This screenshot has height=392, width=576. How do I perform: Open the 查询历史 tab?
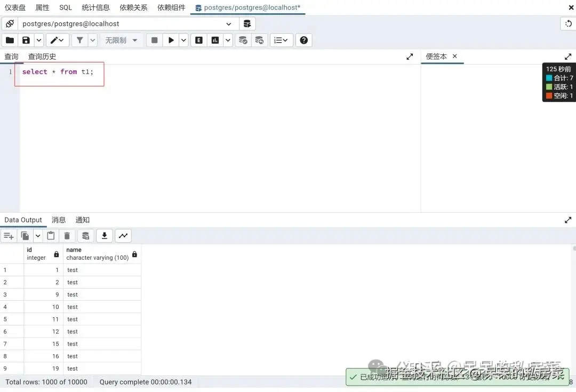(x=42, y=57)
